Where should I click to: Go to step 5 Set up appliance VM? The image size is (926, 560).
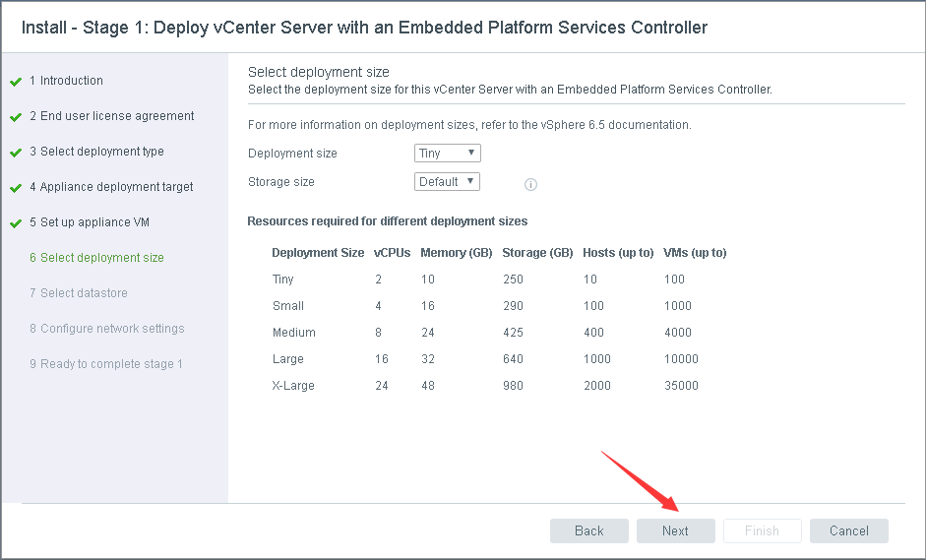(x=90, y=222)
